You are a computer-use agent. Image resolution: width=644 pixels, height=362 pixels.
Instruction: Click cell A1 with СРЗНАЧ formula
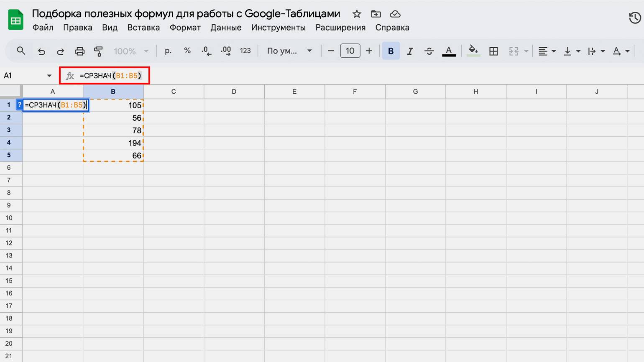tap(55, 105)
